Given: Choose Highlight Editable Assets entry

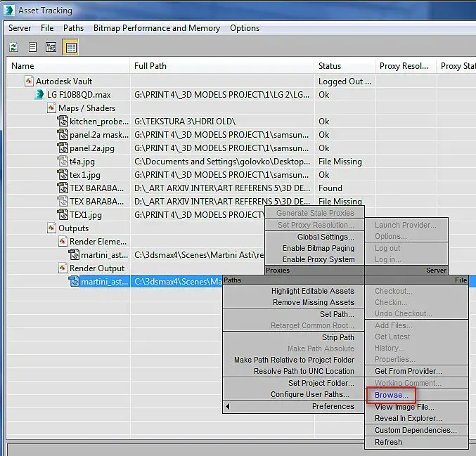Looking at the screenshot, I should click(x=313, y=291).
